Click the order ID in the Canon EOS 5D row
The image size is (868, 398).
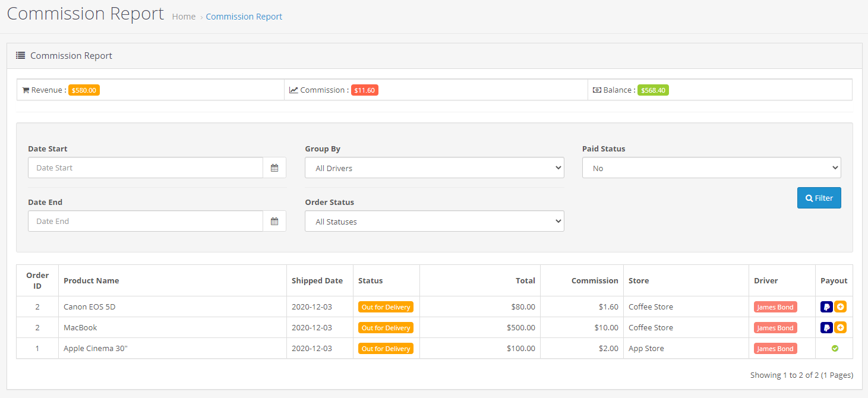click(37, 307)
